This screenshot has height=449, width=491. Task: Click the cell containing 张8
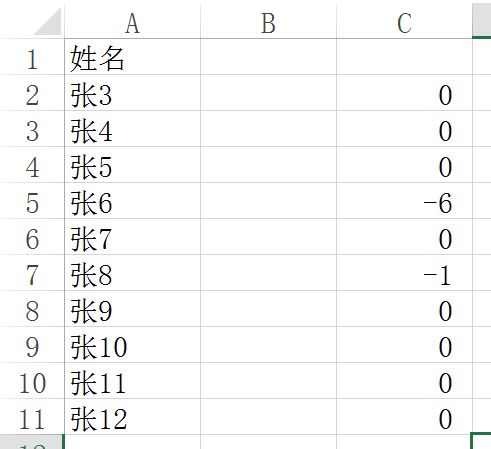132,273
